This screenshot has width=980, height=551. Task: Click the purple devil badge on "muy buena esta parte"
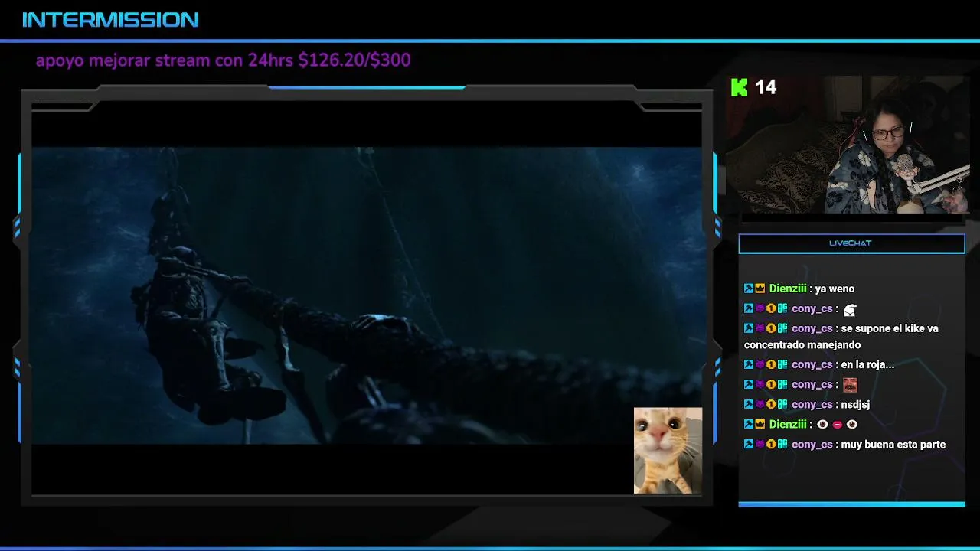pyautogui.click(x=760, y=444)
